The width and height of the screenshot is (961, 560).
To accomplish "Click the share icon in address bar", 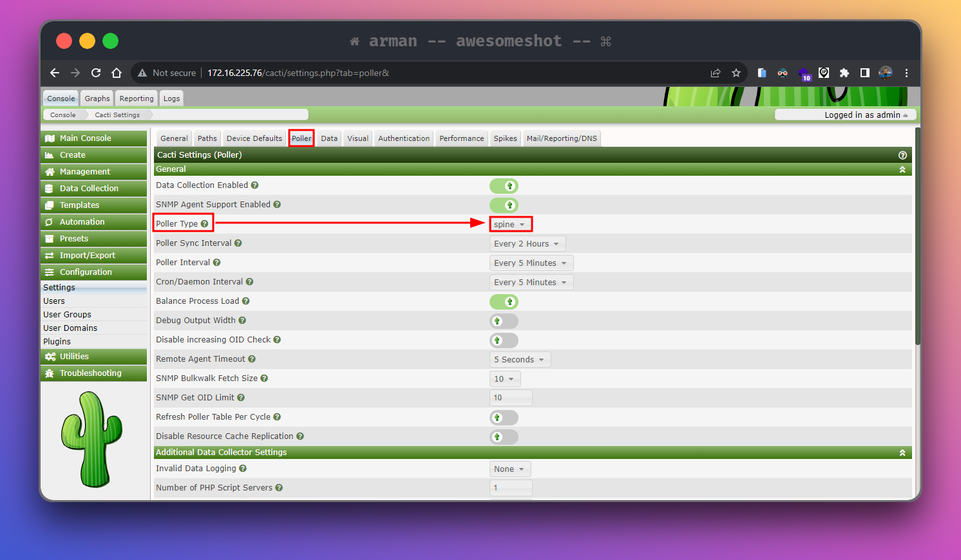I will [715, 73].
